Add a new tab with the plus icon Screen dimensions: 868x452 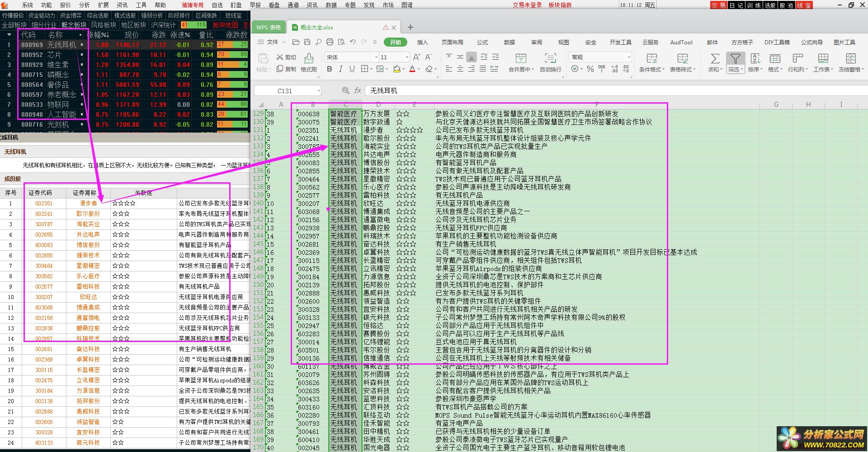click(410, 27)
